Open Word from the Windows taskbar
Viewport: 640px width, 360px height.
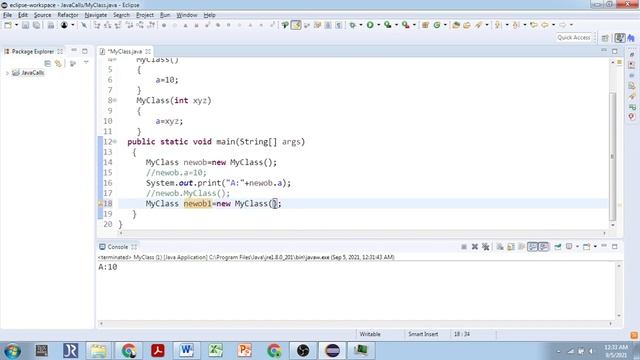pos(186,351)
